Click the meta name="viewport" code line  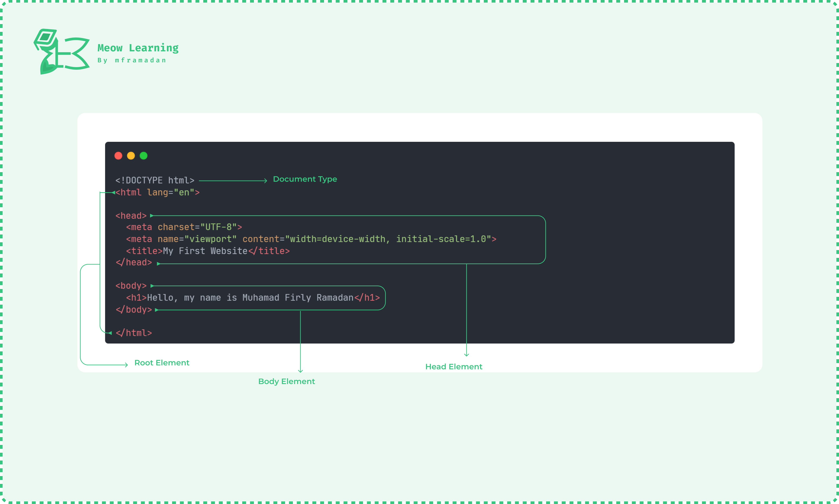pyautogui.click(x=311, y=239)
